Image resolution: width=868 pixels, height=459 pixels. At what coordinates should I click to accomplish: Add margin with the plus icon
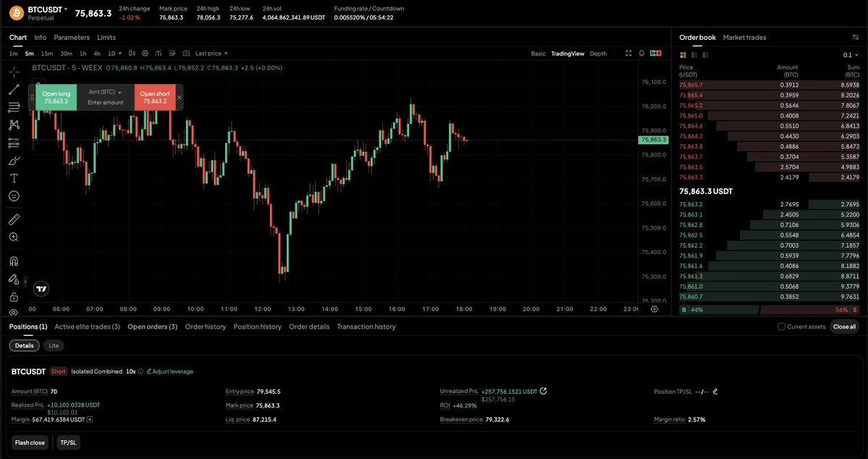(x=90, y=420)
